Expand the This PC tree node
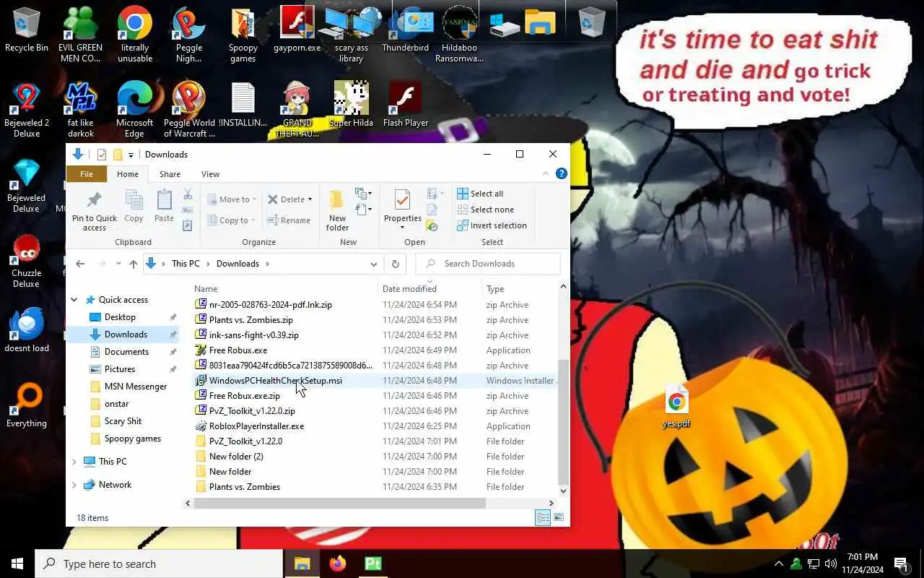This screenshot has height=578, width=924. (74, 462)
